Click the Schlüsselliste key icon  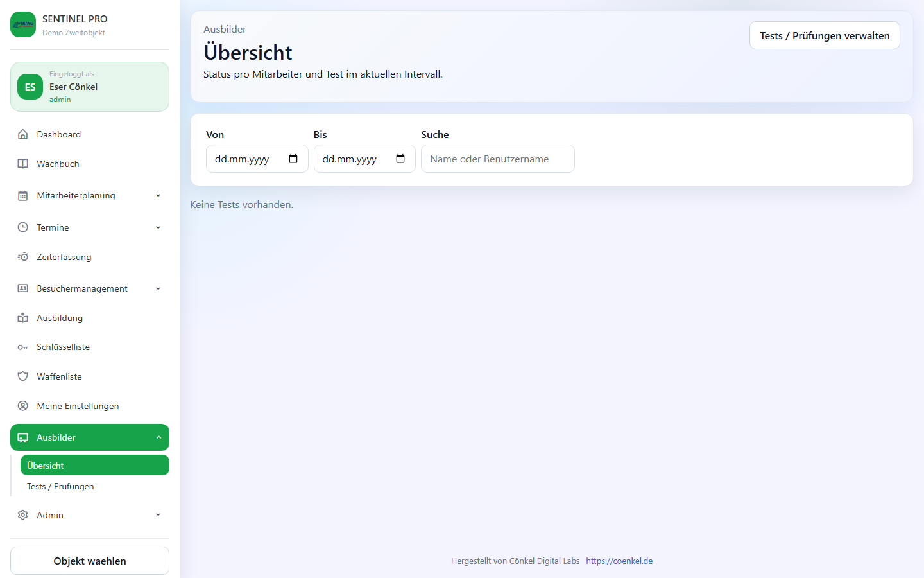tap(23, 347)
